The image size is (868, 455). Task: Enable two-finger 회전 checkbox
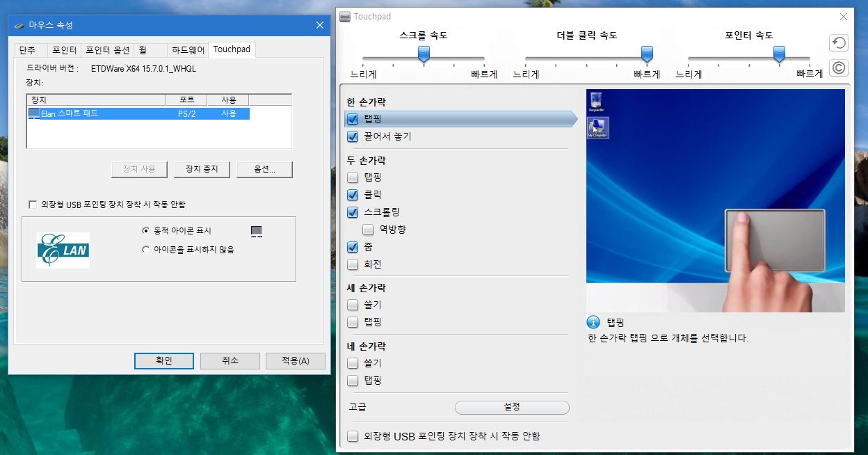pos(353,264)
